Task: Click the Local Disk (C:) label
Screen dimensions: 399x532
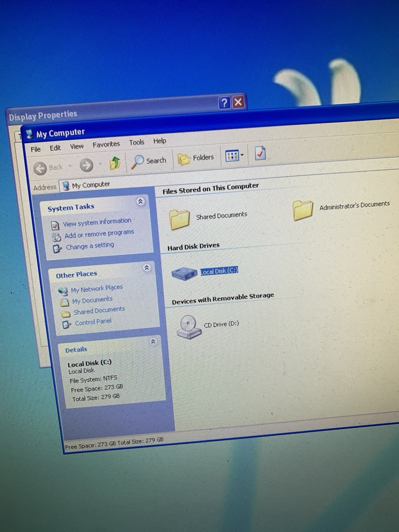Action: pos(219,271)
